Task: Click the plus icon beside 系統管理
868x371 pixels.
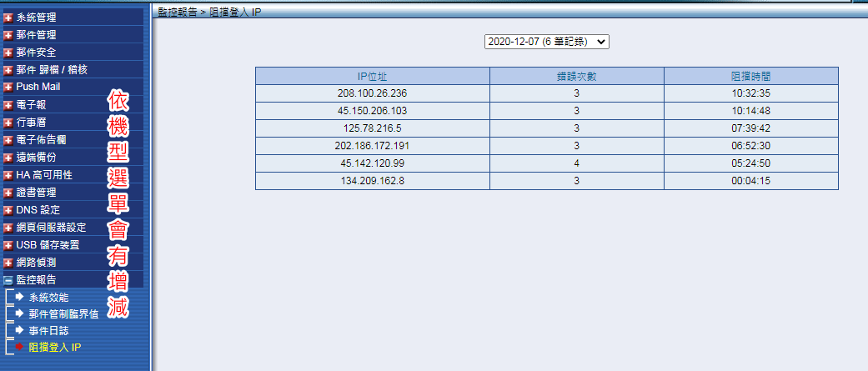Action: pyautogui.click(x=8, y=17)
